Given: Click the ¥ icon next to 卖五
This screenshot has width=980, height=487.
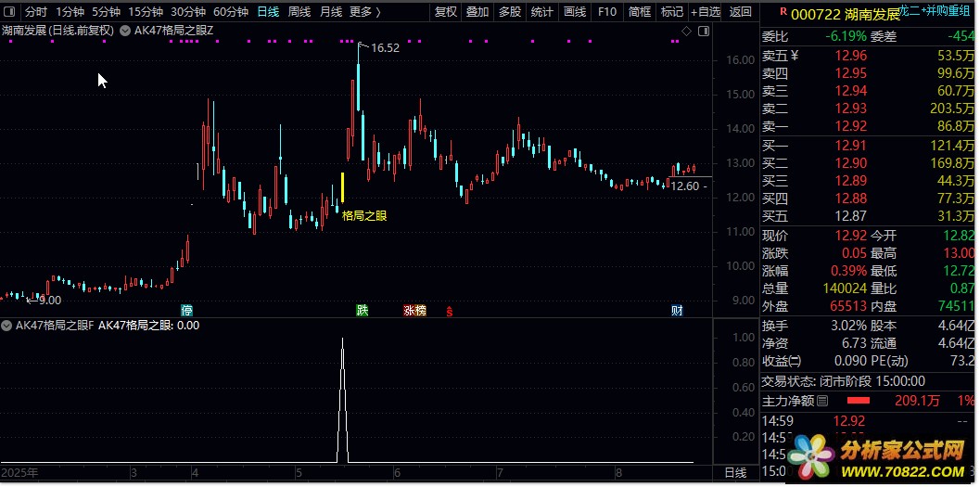Looking at the screenshot, I should tap(795, 56).
